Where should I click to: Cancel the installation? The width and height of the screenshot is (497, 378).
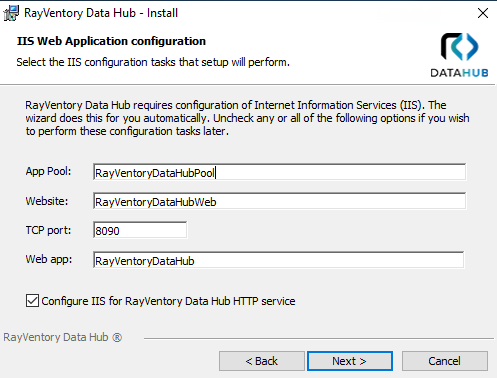click(x=445, y=361)
